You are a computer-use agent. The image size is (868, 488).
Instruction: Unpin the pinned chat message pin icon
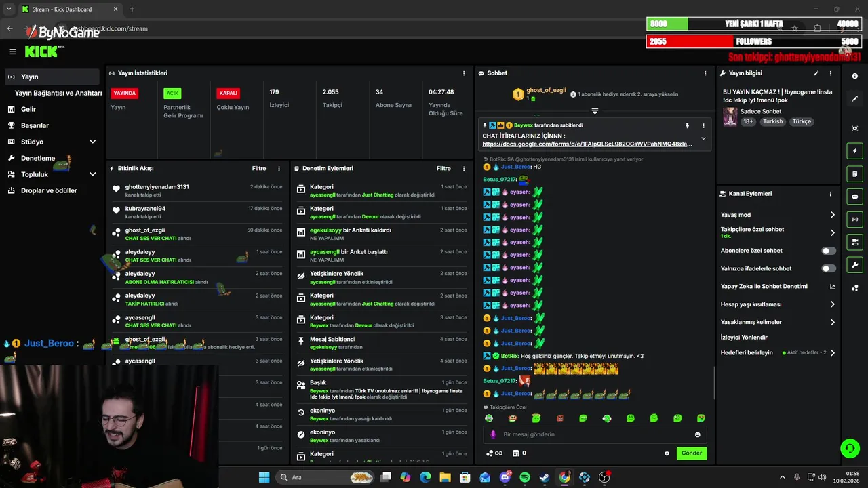click(x=687, y=125)
